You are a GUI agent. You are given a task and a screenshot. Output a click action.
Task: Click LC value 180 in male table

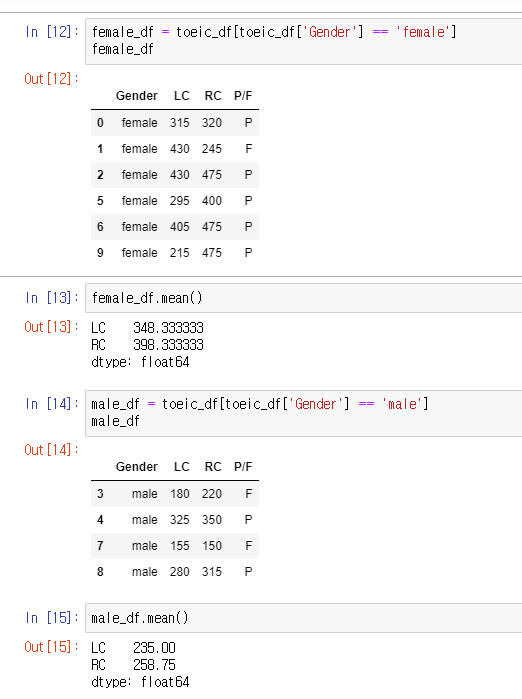(180, 494)
